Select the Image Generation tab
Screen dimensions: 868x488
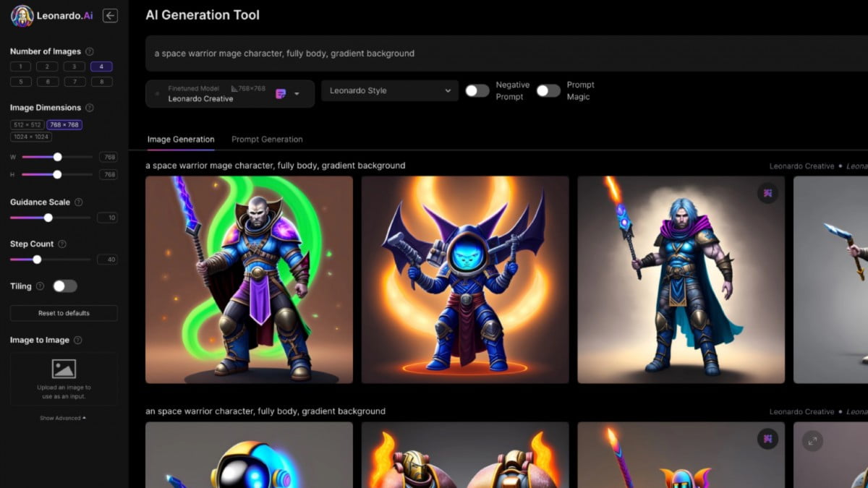tap(181, 140)
